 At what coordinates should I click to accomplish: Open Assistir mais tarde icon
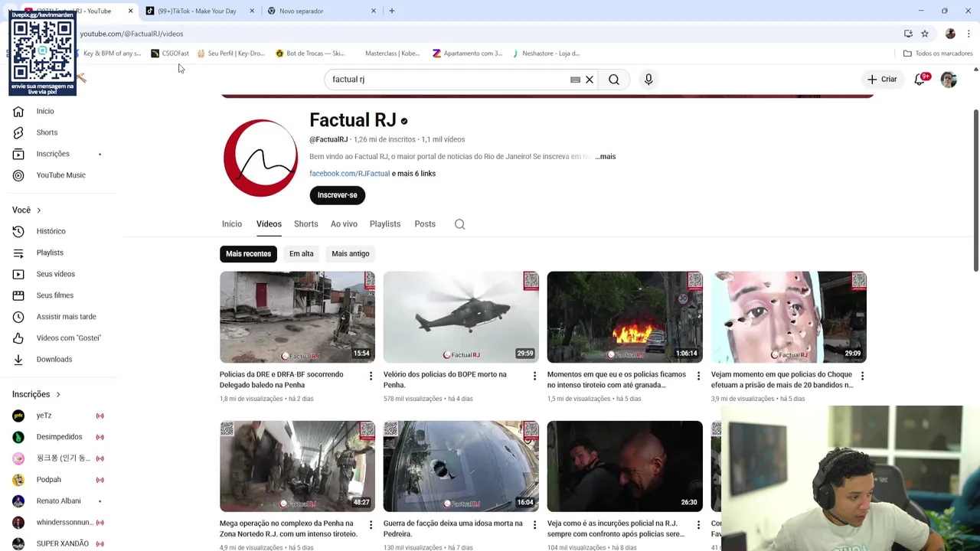coord(18,318)
